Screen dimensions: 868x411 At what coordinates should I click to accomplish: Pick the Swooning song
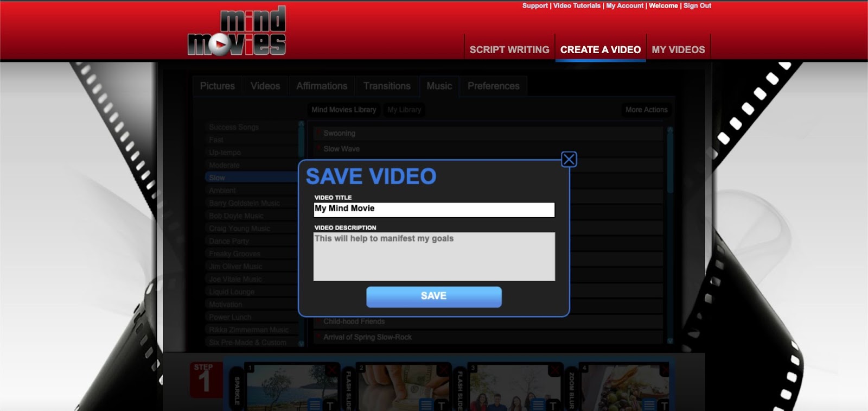point(488,133)
